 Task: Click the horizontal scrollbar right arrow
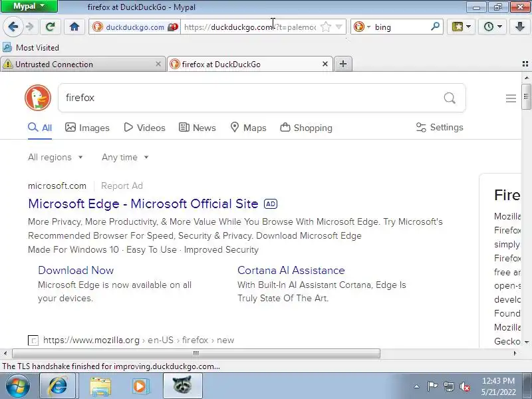pyautogui.click(x=515, y=353)
